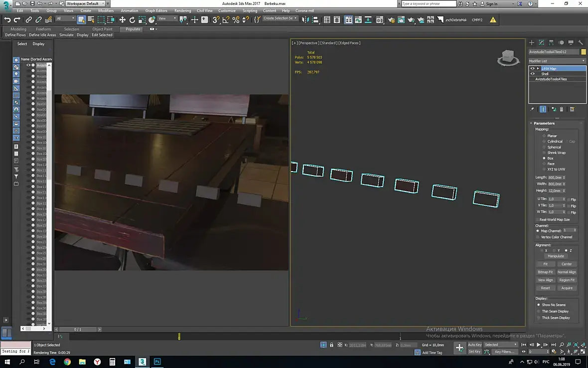Click the Auto Key button

pos(475,345)
